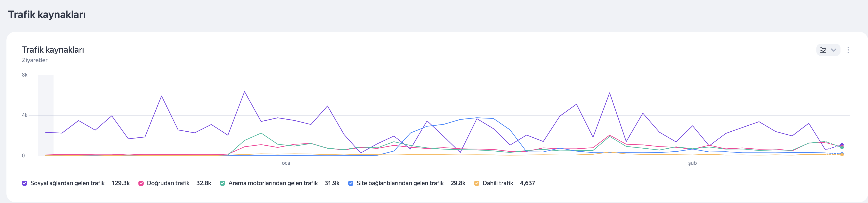The width and height of the screenshot is (868, 203).
Task: Click the Trafik kaynakları card title
Action: (x=53, y=50)
